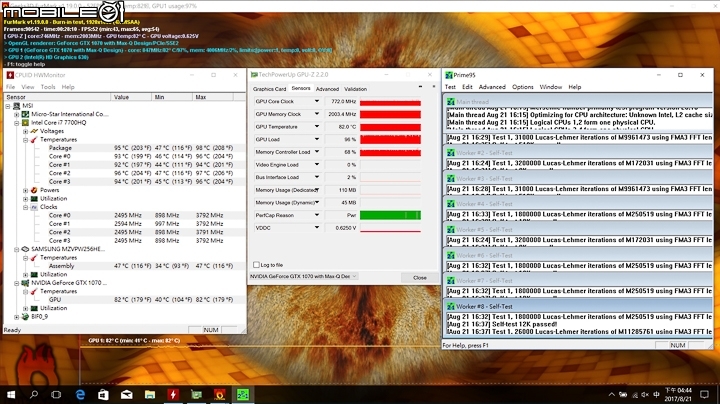
Task: Click taskbar clock showing 04:44
Action: tap(678, 395)
